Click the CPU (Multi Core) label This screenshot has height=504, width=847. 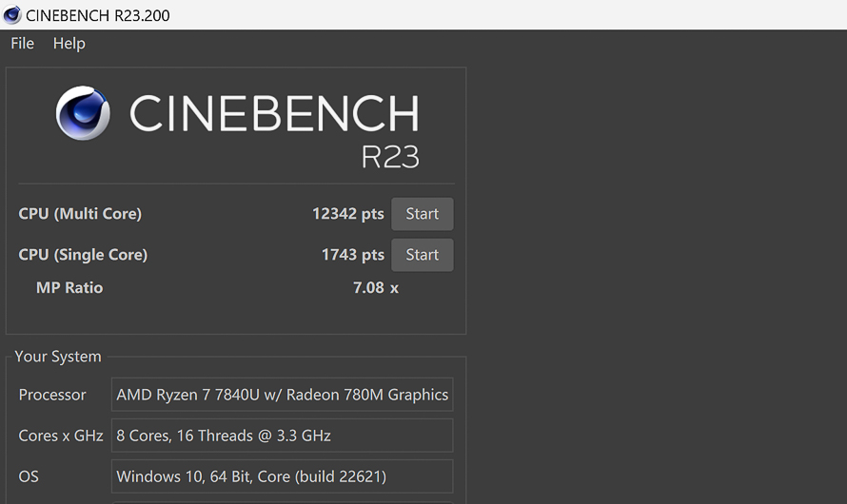point(80,214)
